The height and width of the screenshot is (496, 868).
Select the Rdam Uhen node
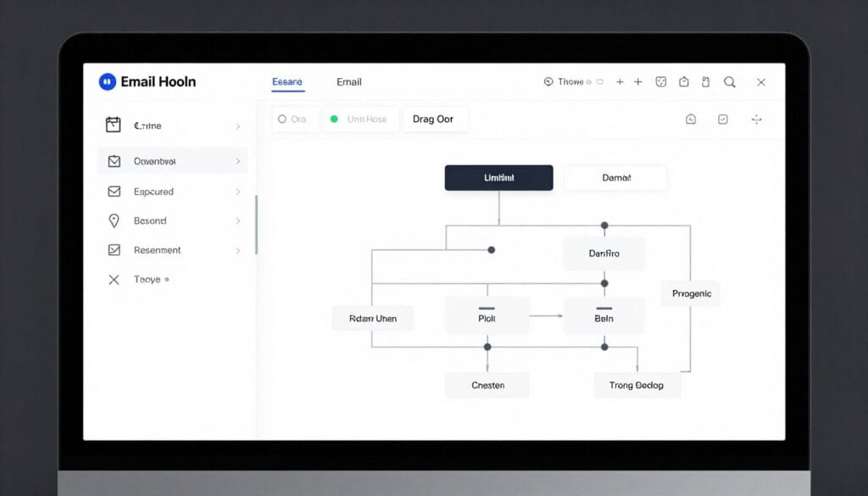click(373, 318)
